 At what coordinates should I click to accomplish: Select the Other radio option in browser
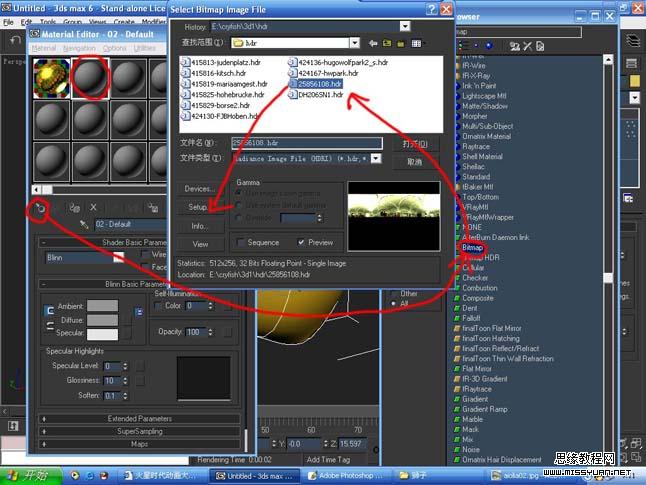394,293
